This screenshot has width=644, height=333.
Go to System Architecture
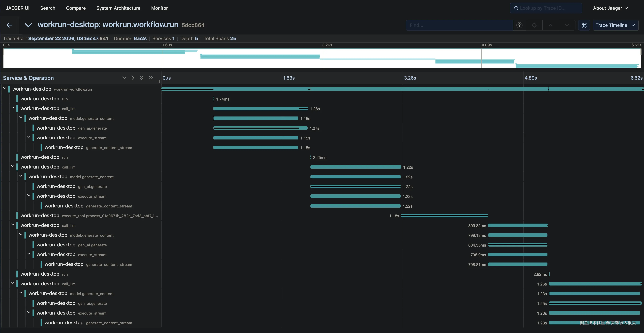coord(118,8)
